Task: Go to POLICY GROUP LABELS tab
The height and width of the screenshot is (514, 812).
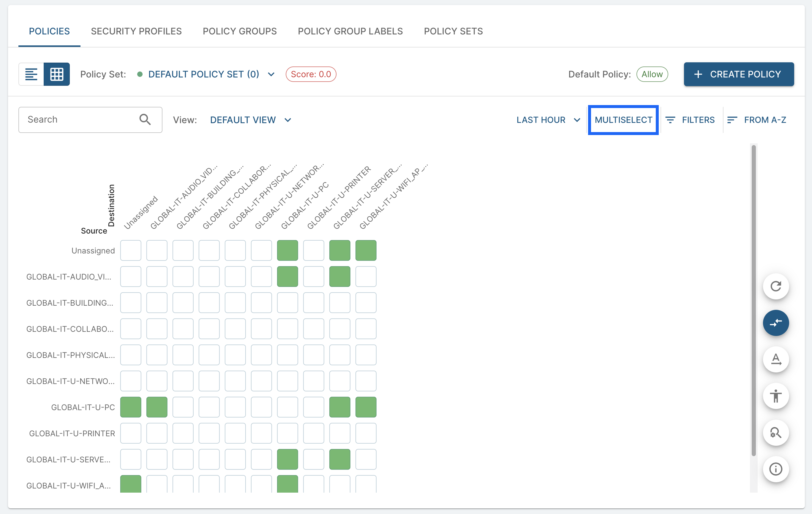Action: pyautogui.click(x=350, y=31)
